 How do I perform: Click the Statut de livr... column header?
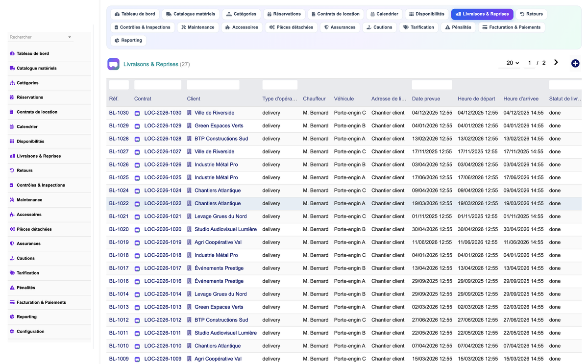[x=565, y=98]
